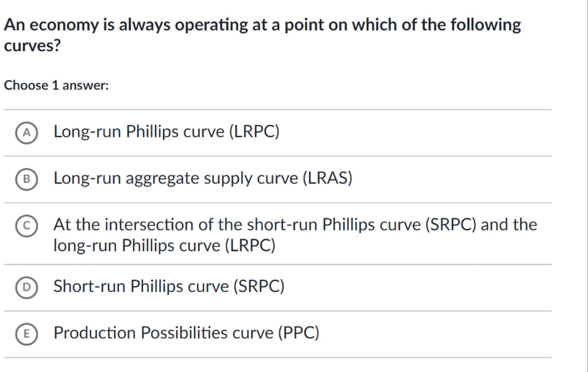Select radio button A for Long-run Phillips curve
Image resolution: width=588 pixels, height=372 pixels.
[x=26, y=133]
